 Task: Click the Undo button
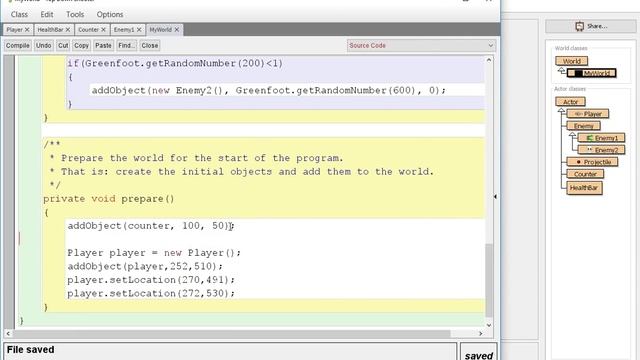coord(43,45)
